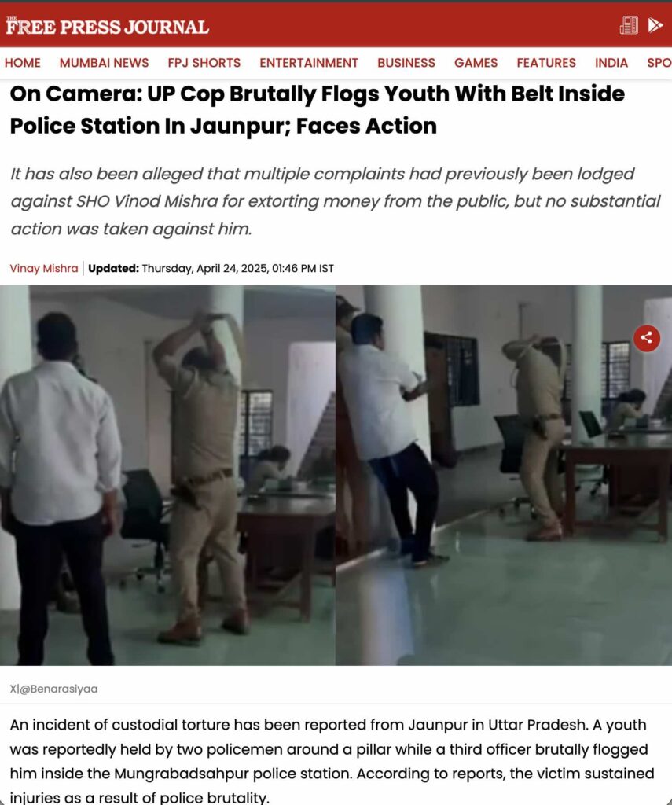Click the italic article summary text
The image size is (672, 805).
tap(336, 201)
